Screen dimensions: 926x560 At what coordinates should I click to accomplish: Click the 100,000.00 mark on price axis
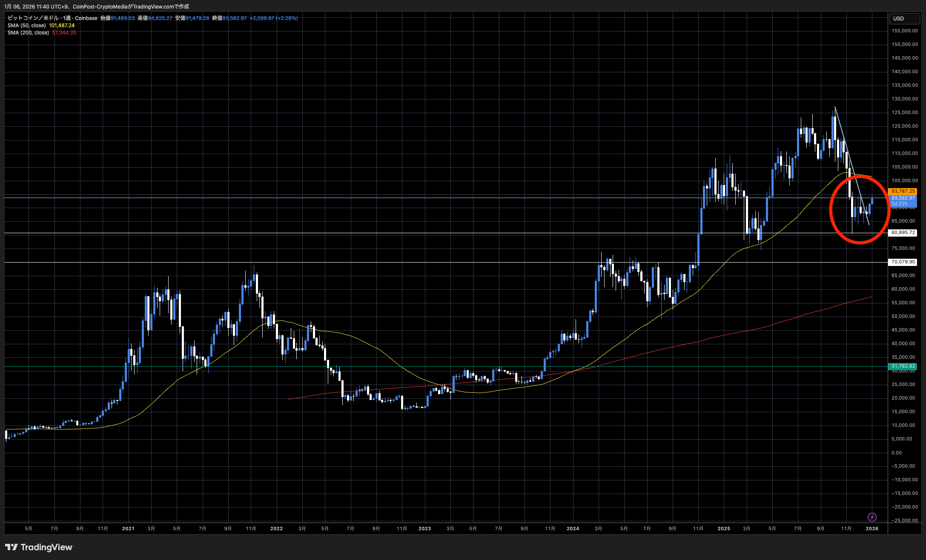[904, 180]
